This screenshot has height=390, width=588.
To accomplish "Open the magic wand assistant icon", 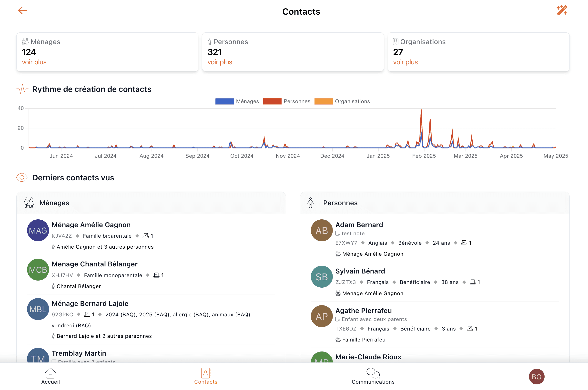I will 562,10.
